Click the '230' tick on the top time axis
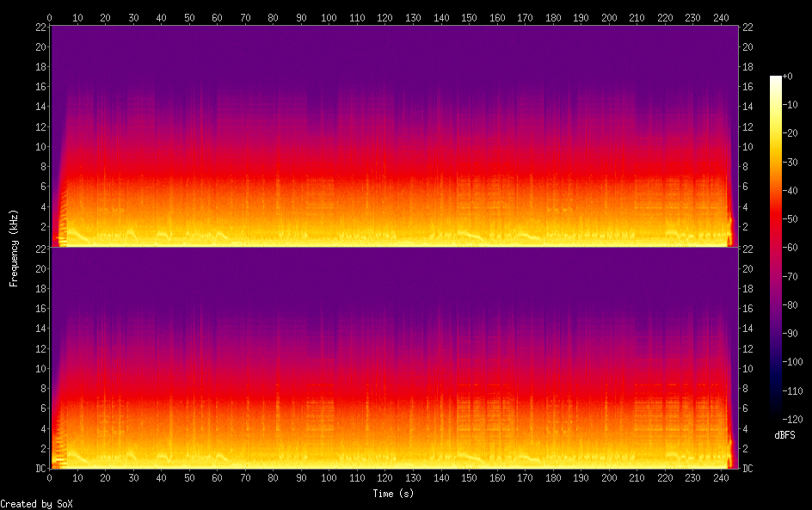 tap(693, 17)
